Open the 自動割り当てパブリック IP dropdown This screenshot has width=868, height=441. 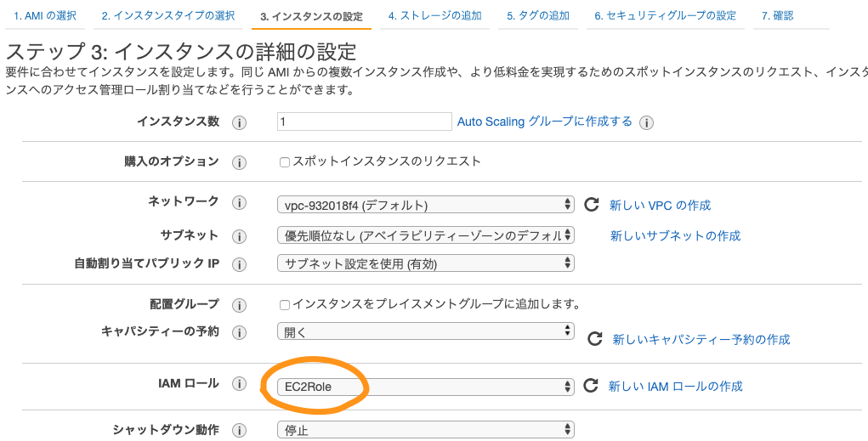pos(426,263)
